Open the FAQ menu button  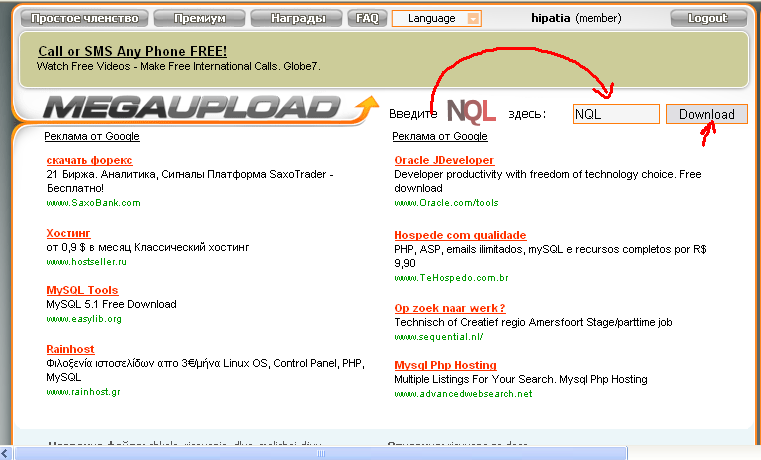click(367, 18)
